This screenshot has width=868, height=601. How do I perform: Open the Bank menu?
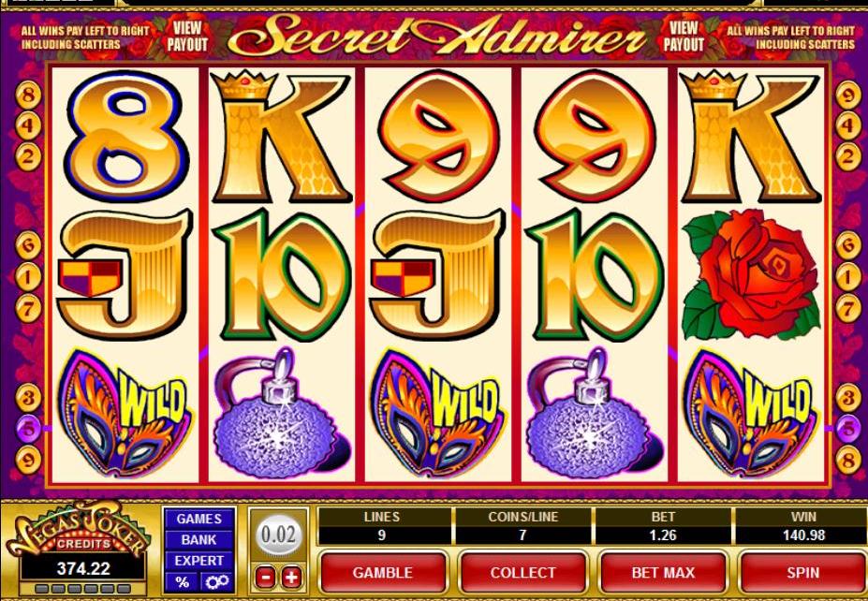pos(199,539)
